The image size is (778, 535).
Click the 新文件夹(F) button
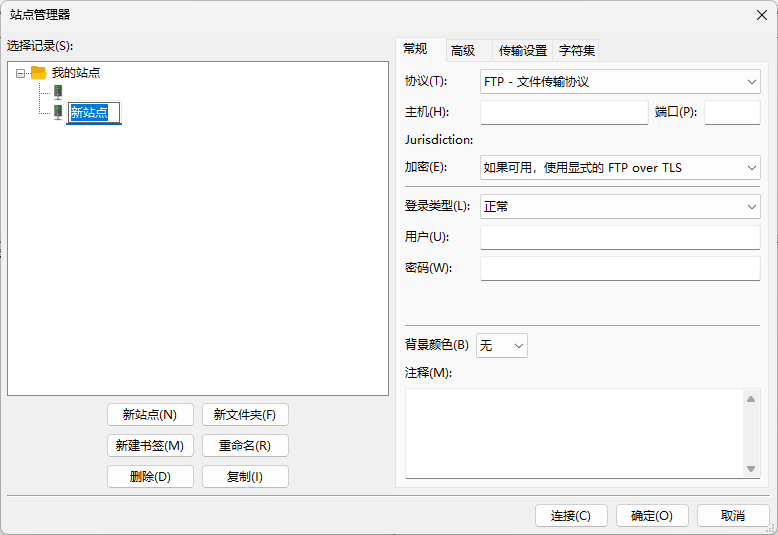[x=245, y=414]
